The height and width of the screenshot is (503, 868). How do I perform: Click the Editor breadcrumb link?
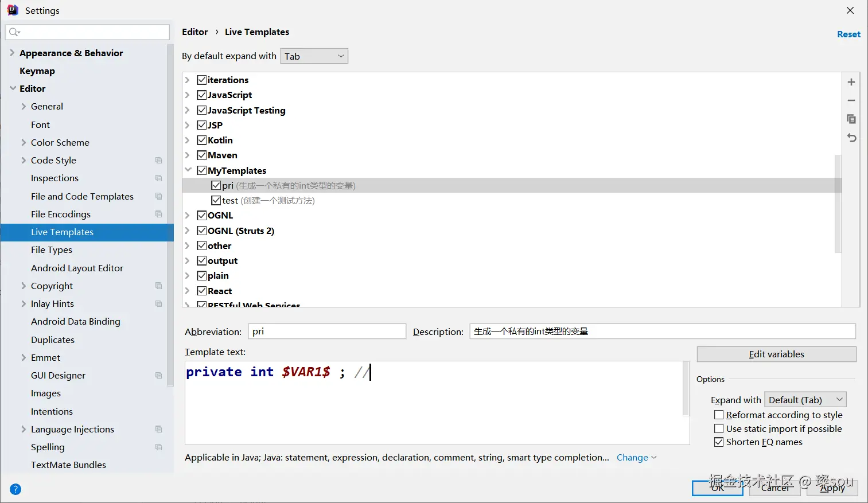(x=194, y=32)
